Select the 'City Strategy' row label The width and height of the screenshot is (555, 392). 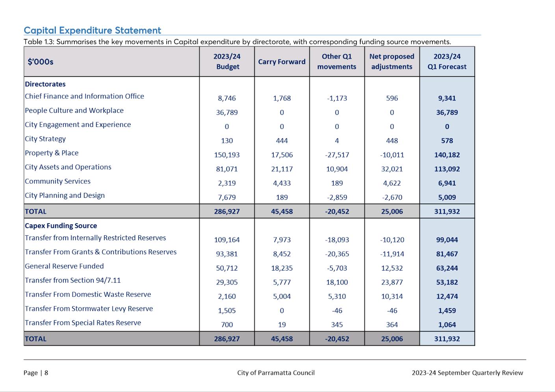coord(45,139)
